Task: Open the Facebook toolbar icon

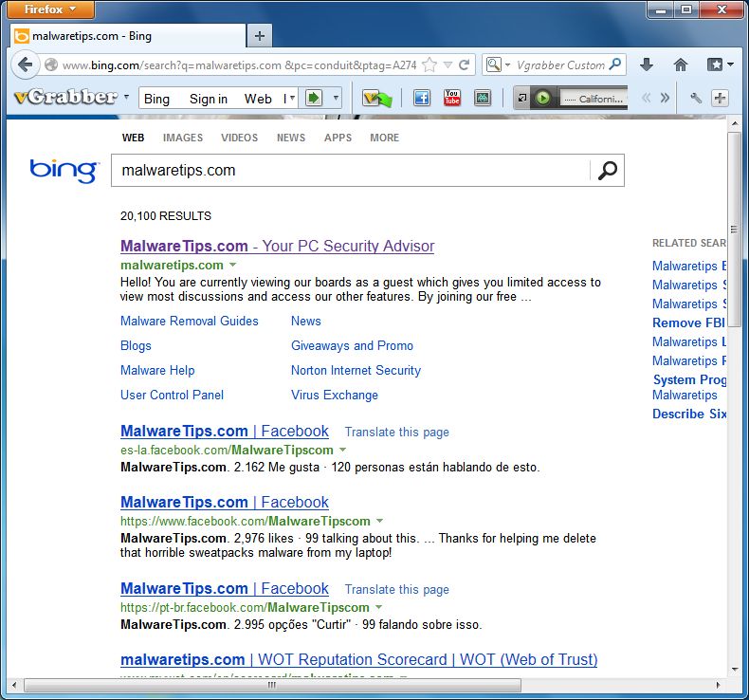Action: coord(422,99)
